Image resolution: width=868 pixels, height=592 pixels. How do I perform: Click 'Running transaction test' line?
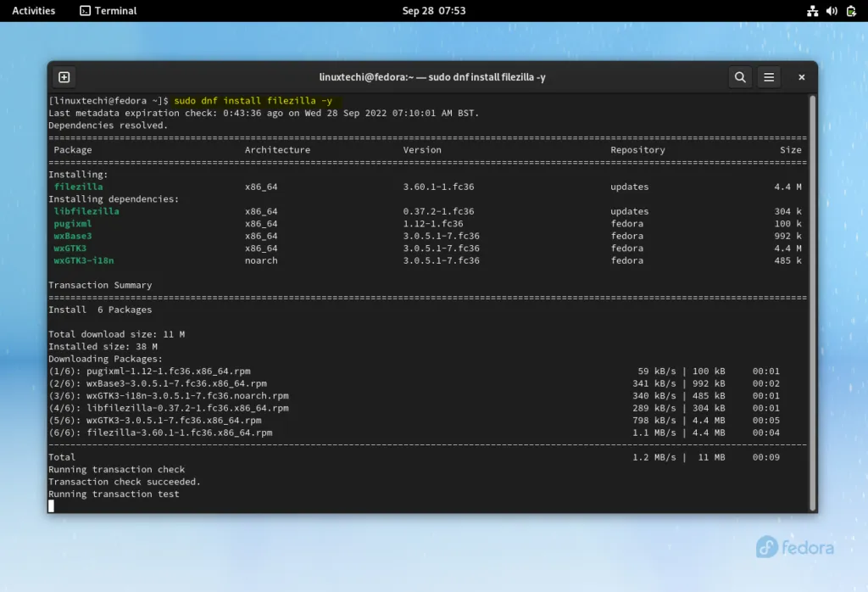pyautogui.click(x=114, y=494)
